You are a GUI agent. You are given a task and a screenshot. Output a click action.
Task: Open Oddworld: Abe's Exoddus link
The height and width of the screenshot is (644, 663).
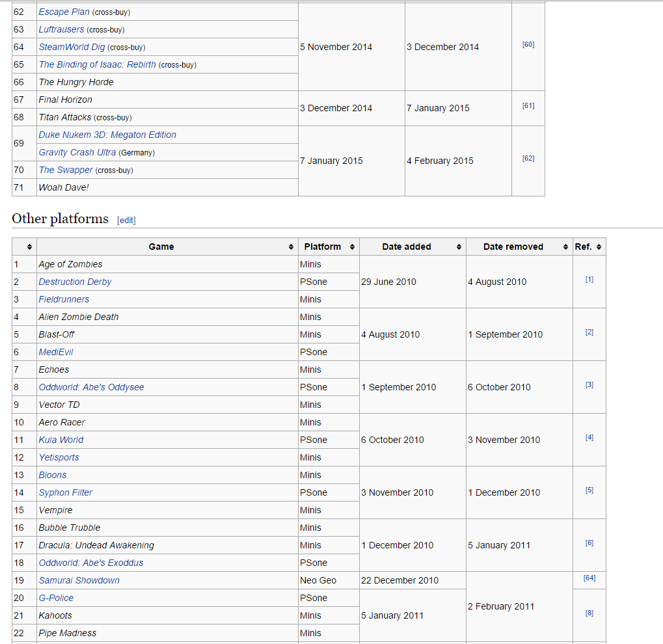(91, 563)
